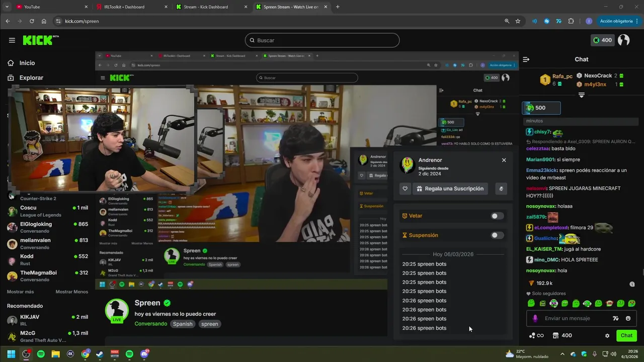This screenshot has height=362, width=644.
Task: Open a new browser tab
Action: (x=338, y=7)
